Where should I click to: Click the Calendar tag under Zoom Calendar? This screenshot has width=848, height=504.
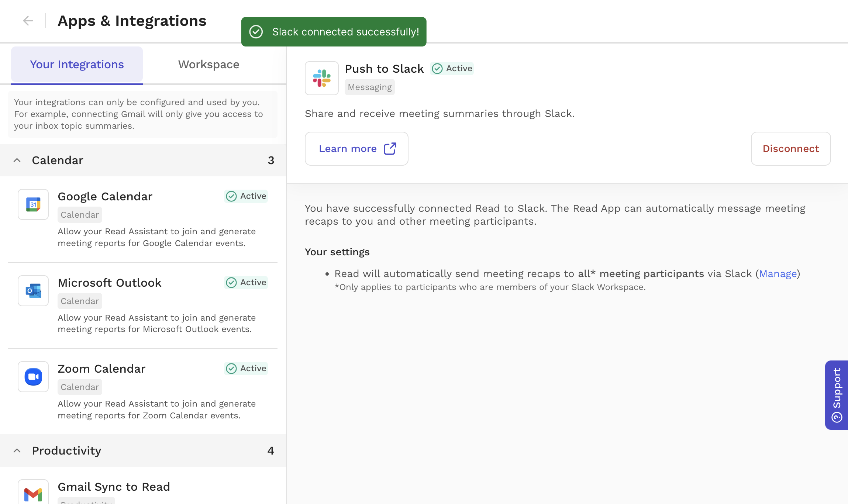click(80, 387)
